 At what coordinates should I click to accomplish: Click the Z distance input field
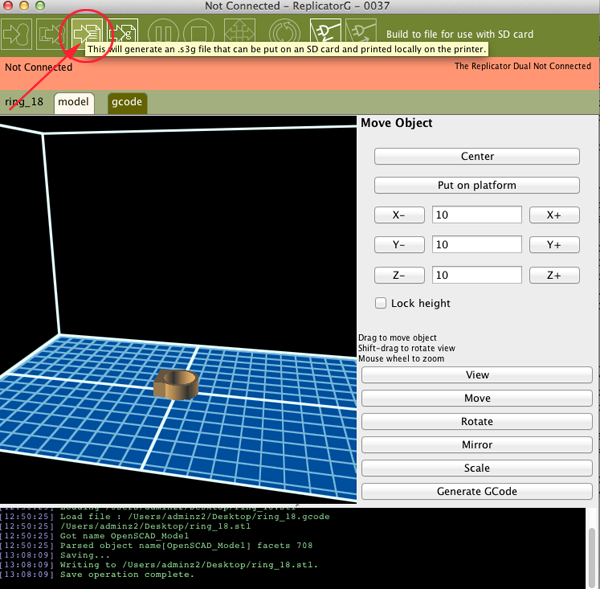477,275
